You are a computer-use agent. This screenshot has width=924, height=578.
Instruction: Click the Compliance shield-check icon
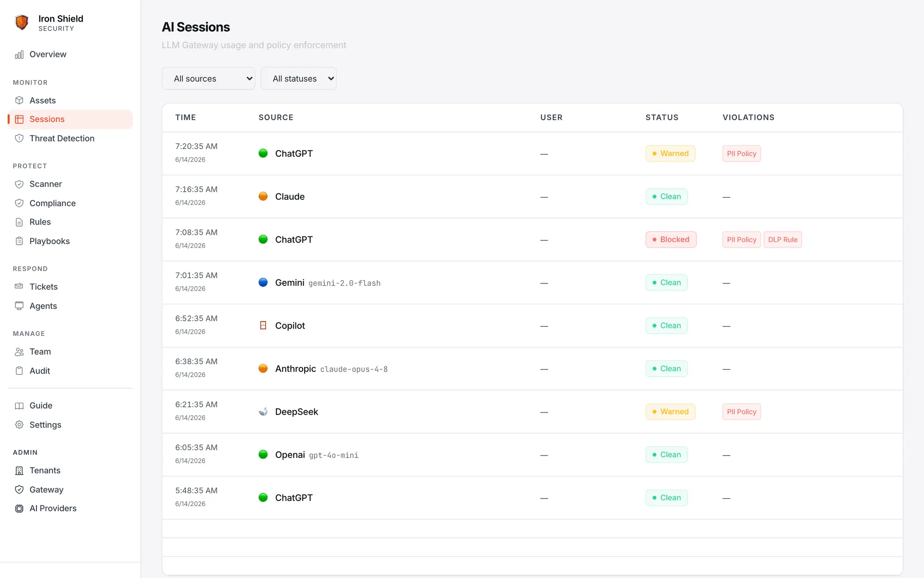pos(19,203)
